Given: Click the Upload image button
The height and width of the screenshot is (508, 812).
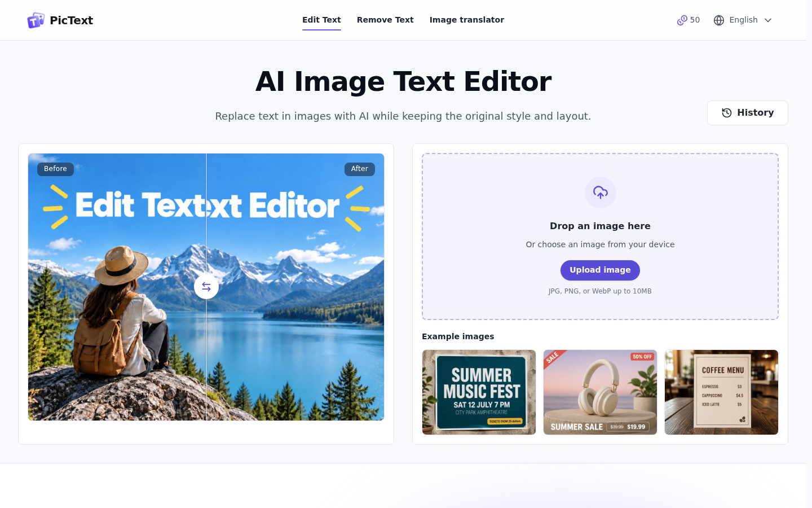Looking at the screenshot, I should point(600,270).
